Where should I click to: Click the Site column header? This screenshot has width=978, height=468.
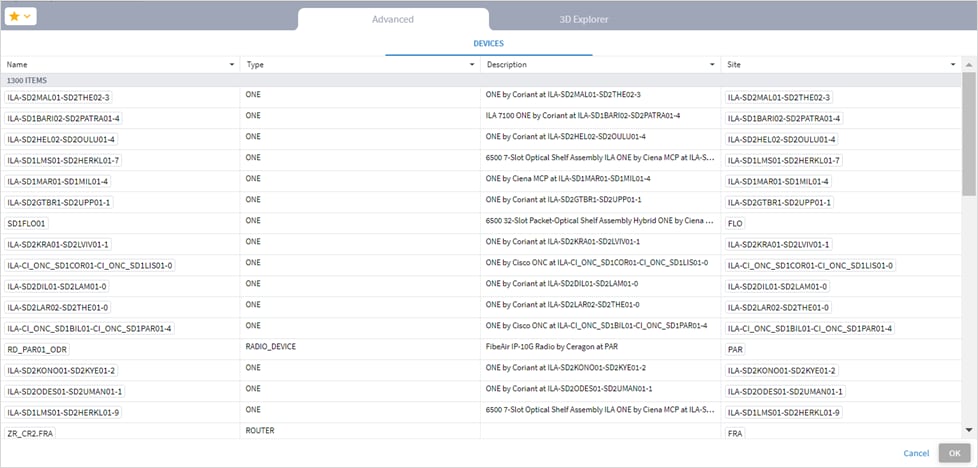(x=841, y=65)
